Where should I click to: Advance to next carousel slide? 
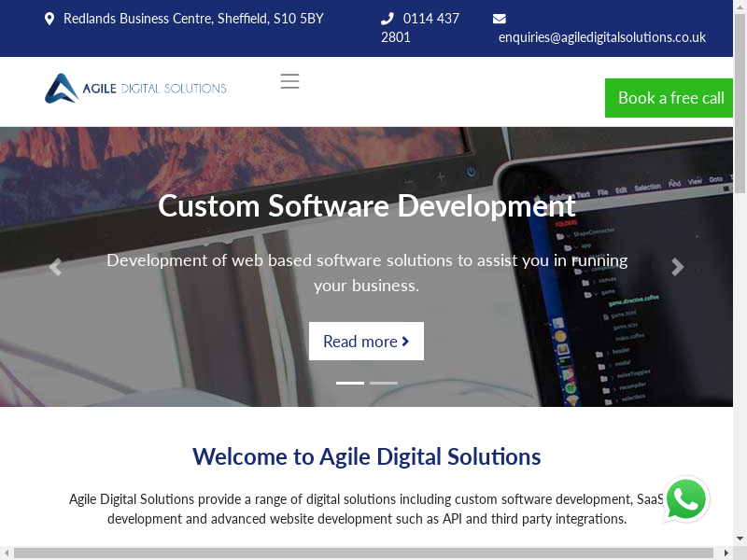tap(678, 268)
